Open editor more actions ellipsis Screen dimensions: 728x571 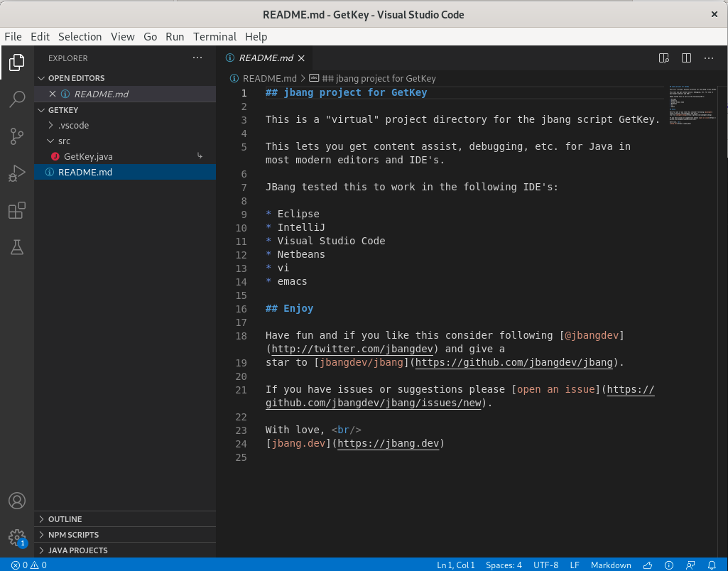[x=709, y=58]
